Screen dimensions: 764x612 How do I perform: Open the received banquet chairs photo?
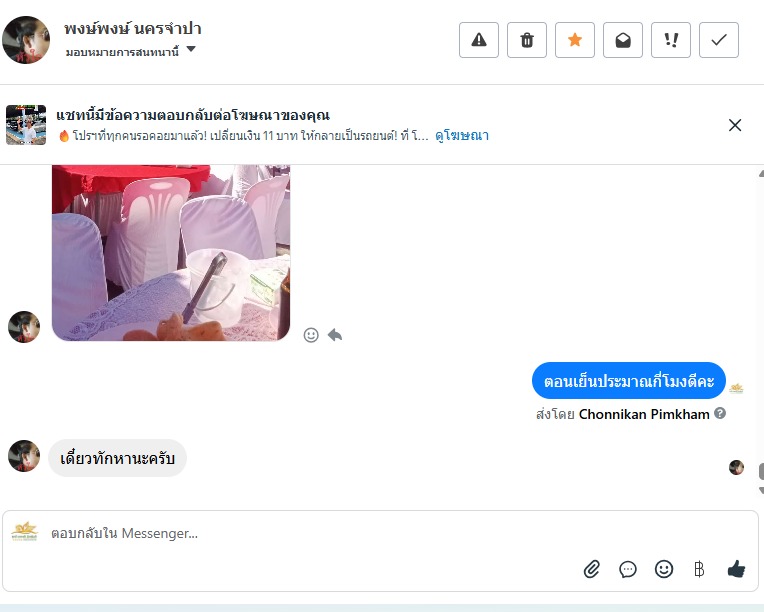pos(171,253)
